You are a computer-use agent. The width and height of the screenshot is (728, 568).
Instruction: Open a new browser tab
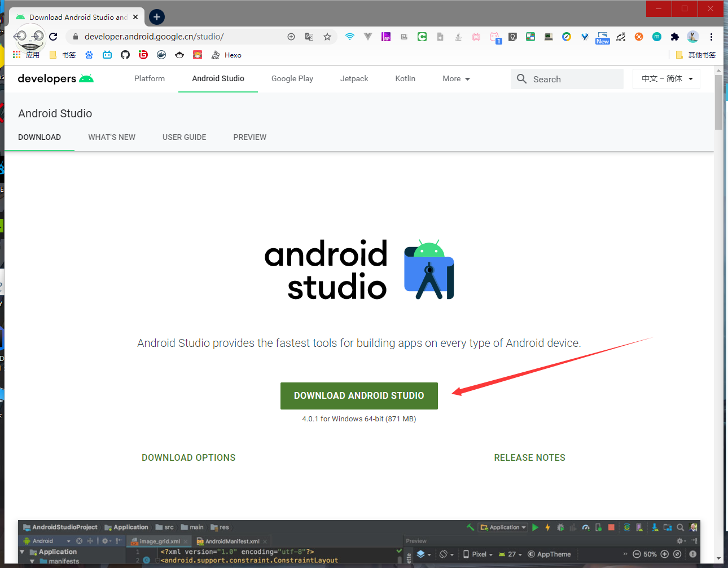pos(157,17)
